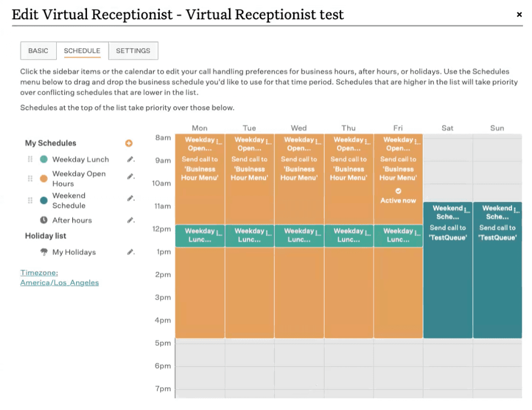Open the SETTINGS tab
Image resolution: width=532 pixels, height=410 pixels.
[133, 51]
